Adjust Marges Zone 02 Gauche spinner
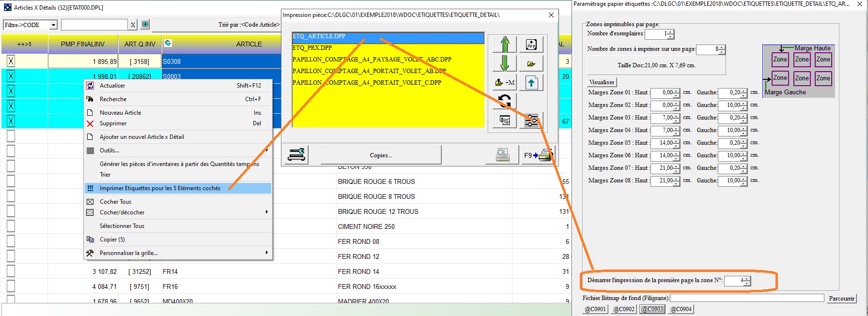The image size is (868, 316). tap(744, 105)
